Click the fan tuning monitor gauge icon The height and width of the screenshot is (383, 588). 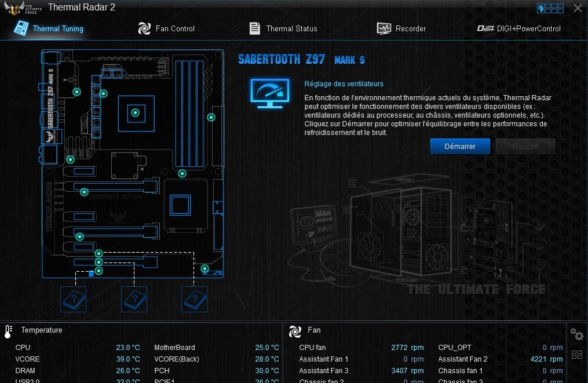pyautogui.click(x=270, y=93)
